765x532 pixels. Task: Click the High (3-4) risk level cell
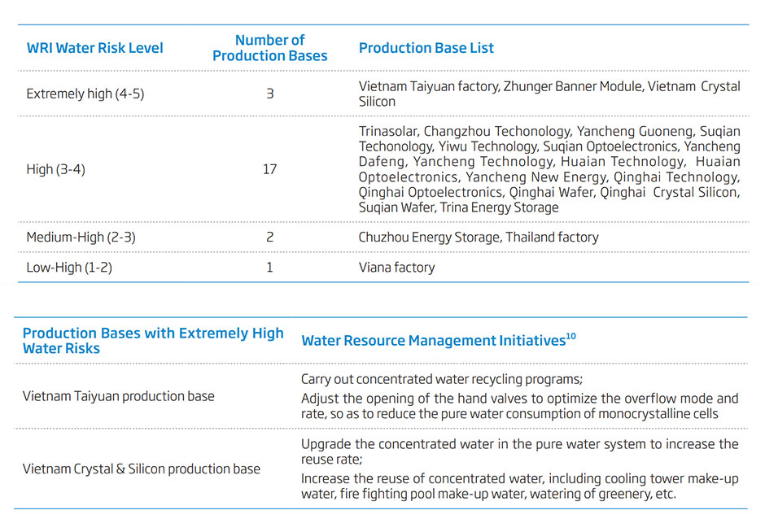tap(55, 169)
